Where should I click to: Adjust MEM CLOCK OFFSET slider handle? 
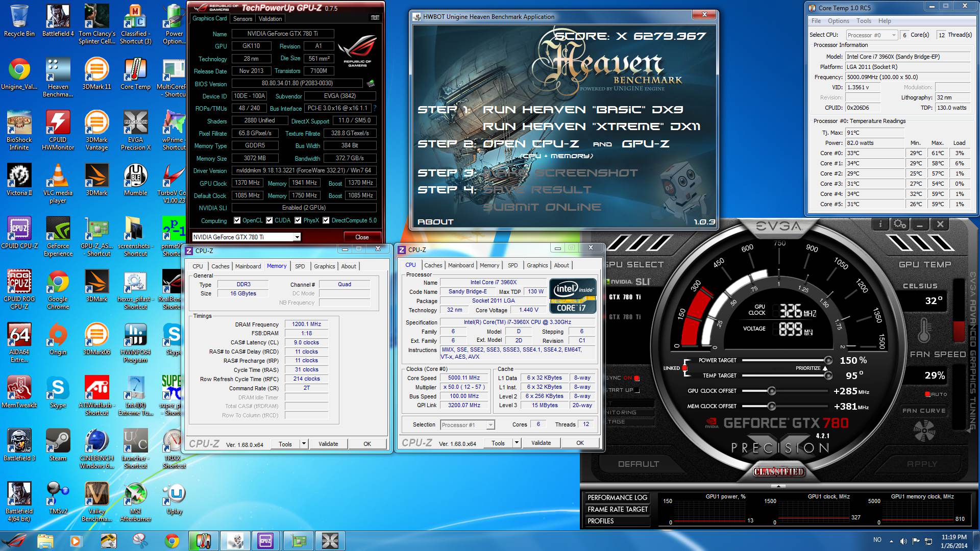point(771,407)
